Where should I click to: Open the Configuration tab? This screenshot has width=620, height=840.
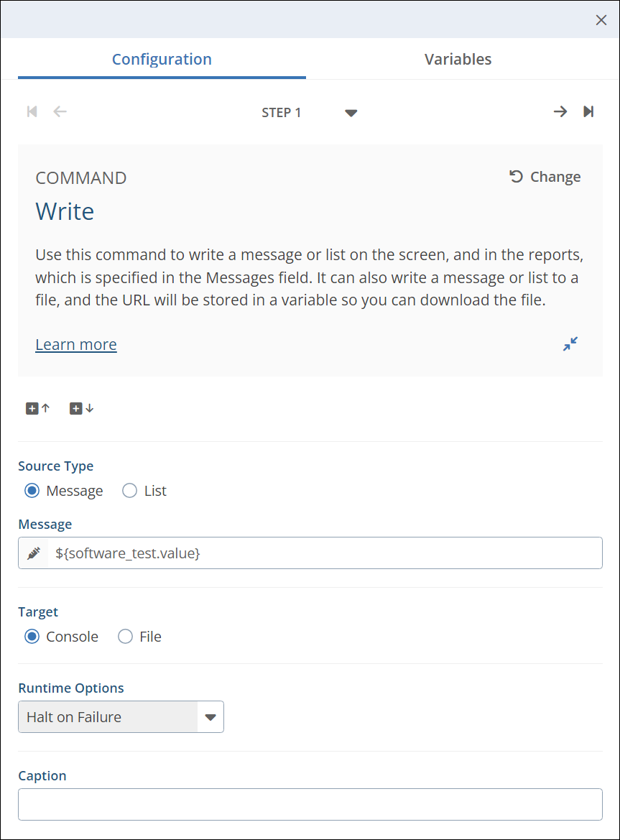(162, 59)
